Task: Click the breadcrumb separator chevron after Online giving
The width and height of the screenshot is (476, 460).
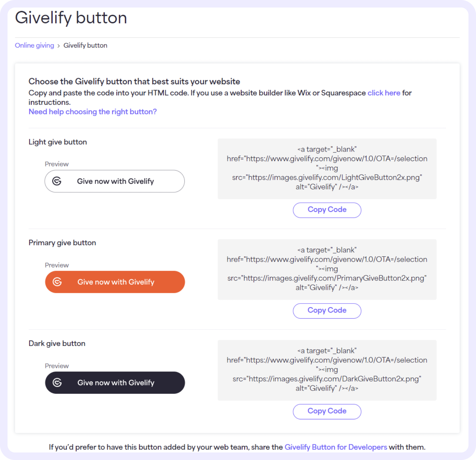Action: pos(59,45)
